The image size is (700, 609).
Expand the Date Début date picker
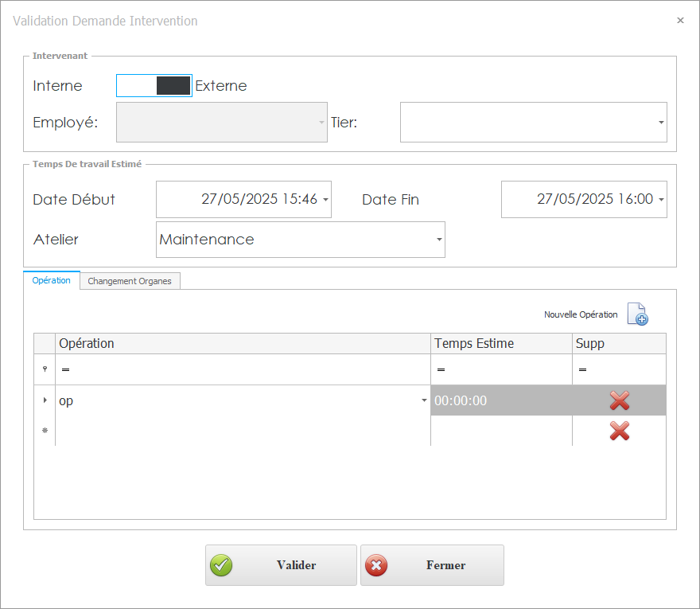pyautogui.click(x=325, y=200)
